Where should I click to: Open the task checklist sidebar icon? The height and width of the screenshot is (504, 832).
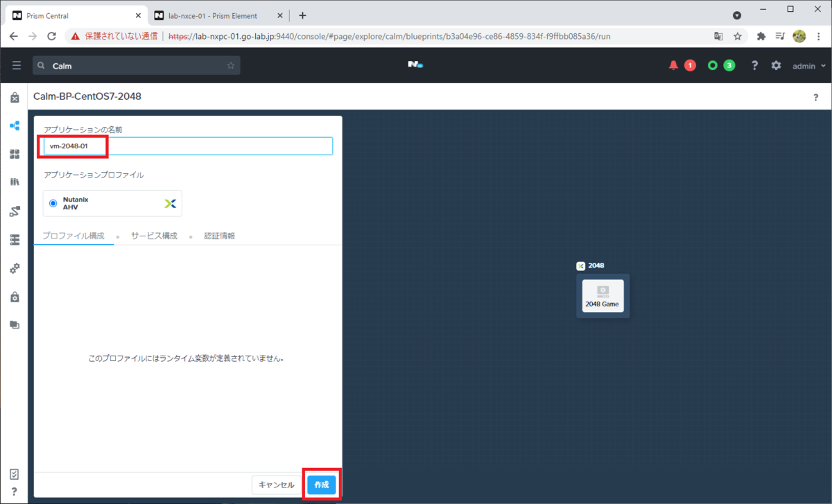pyautogui.click(x=15, y=474)
